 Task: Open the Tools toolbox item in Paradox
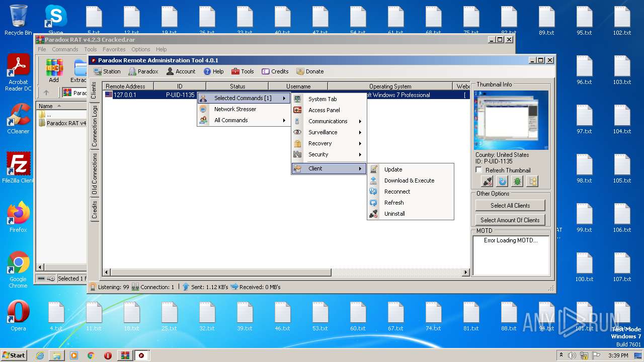tap(242, 71)
